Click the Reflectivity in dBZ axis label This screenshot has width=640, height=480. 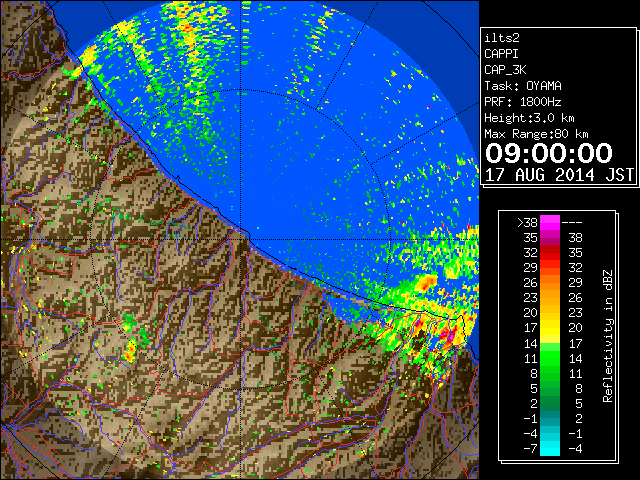608,336
